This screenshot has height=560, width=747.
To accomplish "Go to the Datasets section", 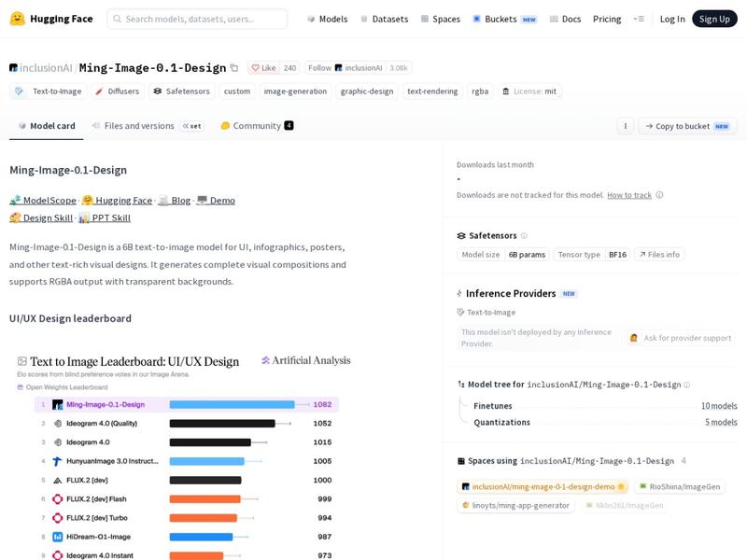I will tap(385, 19).
